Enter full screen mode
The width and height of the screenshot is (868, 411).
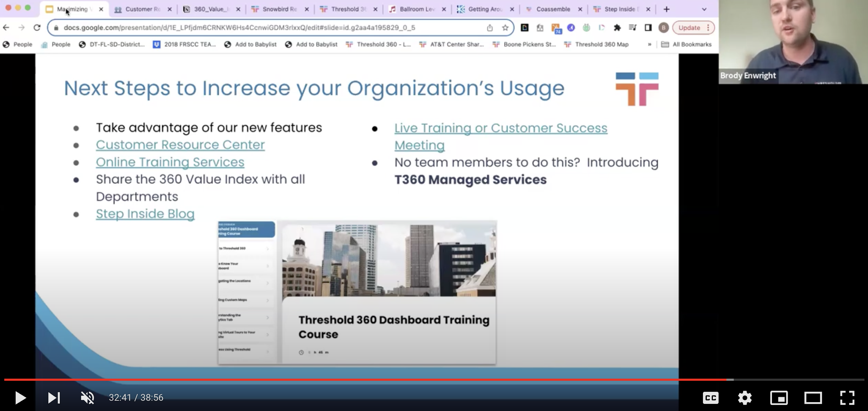[x=847, y=397]
